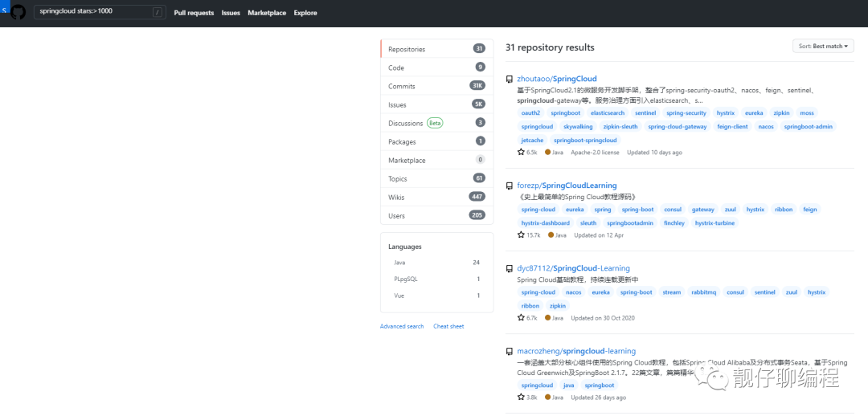
Task: Click the star icon showing 15.7k stars
Action: (x=521, y=235)
